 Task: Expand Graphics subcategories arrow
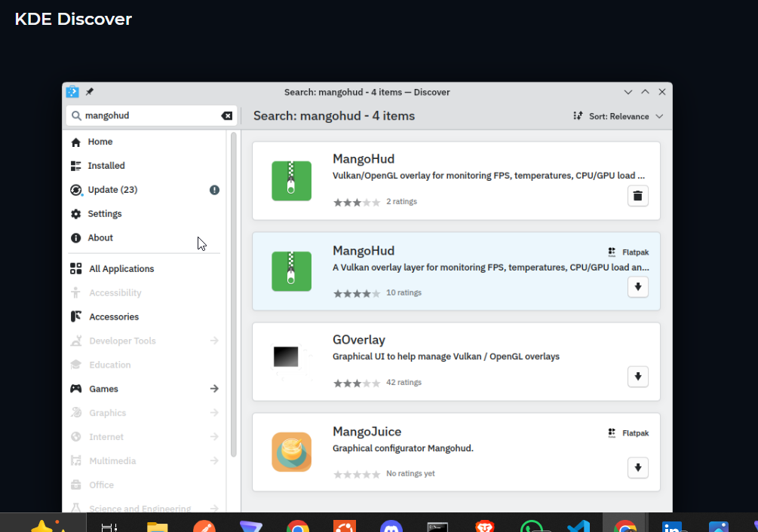(214, 413)
